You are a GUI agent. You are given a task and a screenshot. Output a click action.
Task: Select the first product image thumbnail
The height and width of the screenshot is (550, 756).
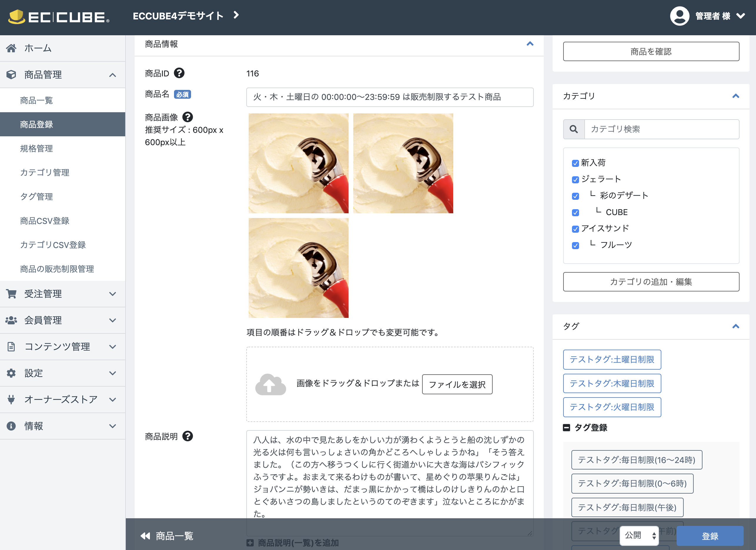298,163
